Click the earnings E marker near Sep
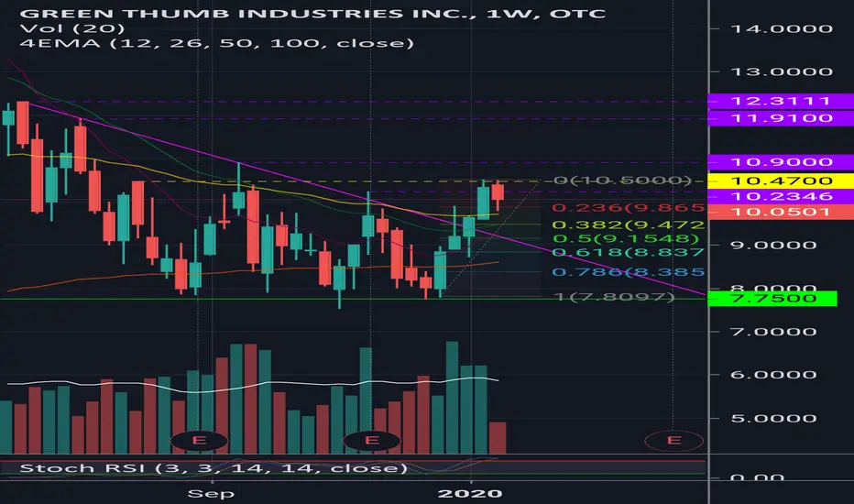 click(x=200, y=440)
